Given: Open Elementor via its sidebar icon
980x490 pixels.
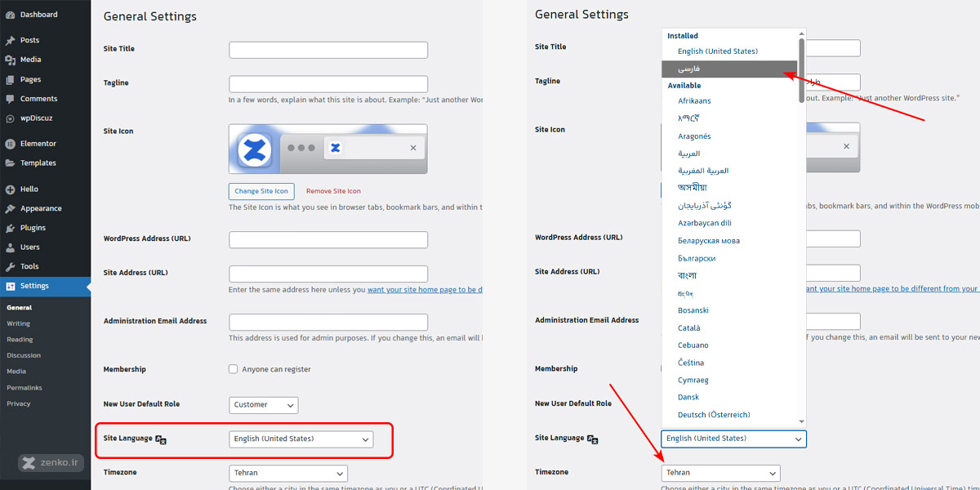Looking at the screenshot, I should 10,144.
